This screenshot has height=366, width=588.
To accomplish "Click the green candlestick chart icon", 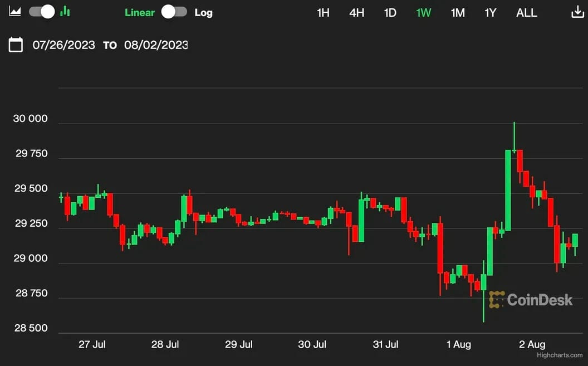I will pyautogui.click(x=65, y=11).
